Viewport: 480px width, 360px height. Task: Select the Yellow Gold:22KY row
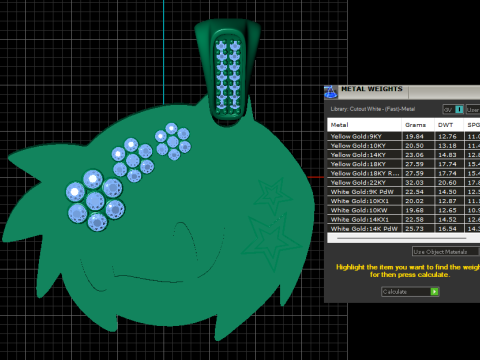coord(404,182)
